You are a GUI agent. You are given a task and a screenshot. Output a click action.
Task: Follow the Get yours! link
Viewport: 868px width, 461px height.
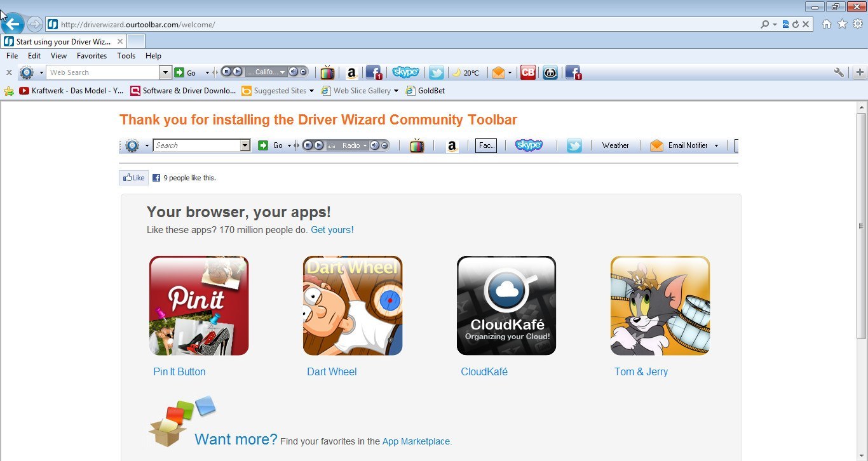332,230
